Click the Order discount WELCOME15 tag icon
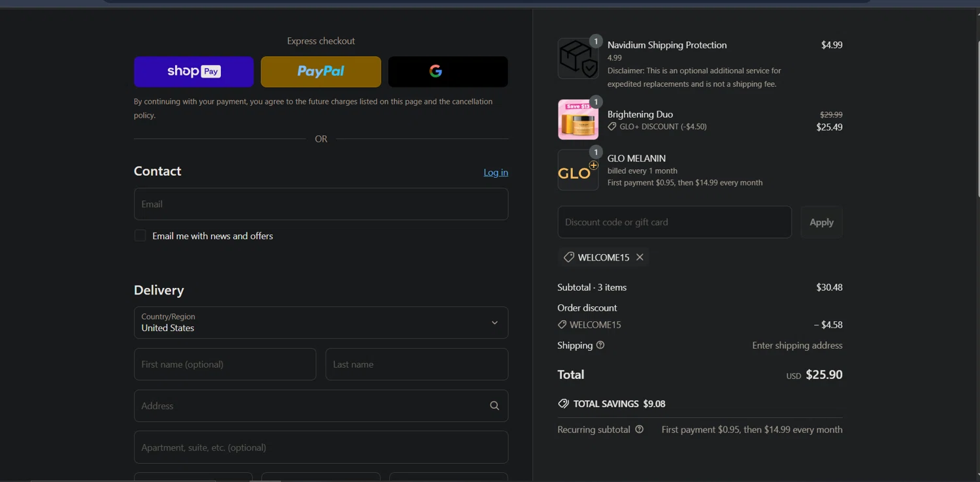980x482 pixels. tap(562, 325)
